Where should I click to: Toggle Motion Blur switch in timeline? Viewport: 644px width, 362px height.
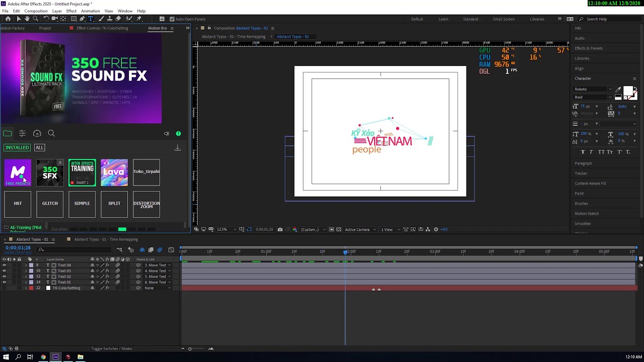tap(159, 250)
